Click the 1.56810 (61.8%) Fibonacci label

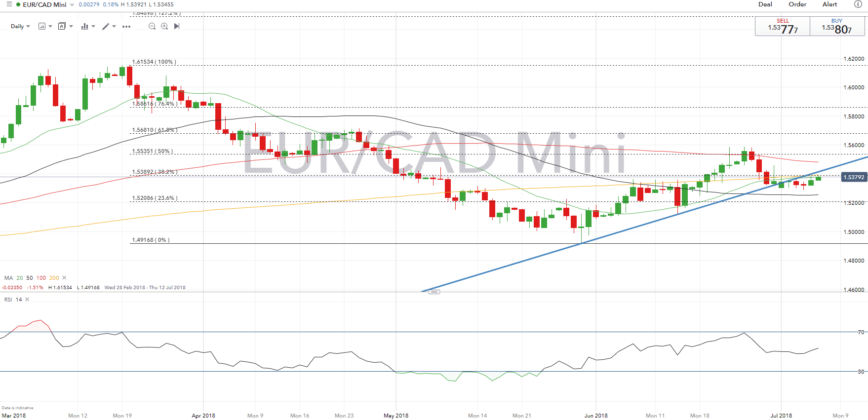(155, 130)
